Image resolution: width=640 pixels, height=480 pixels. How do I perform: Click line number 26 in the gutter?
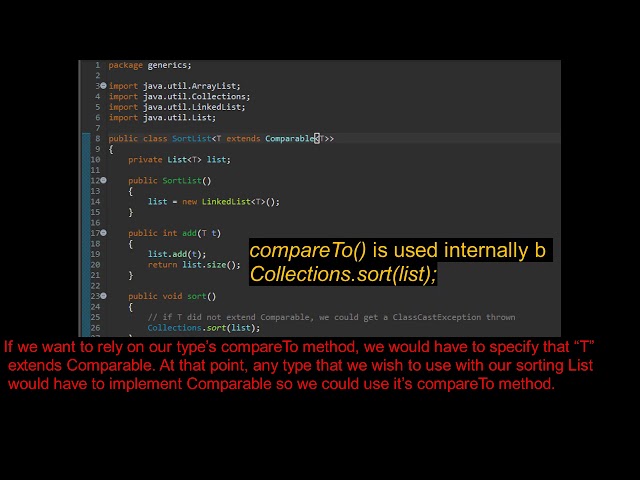click(95, 328)
